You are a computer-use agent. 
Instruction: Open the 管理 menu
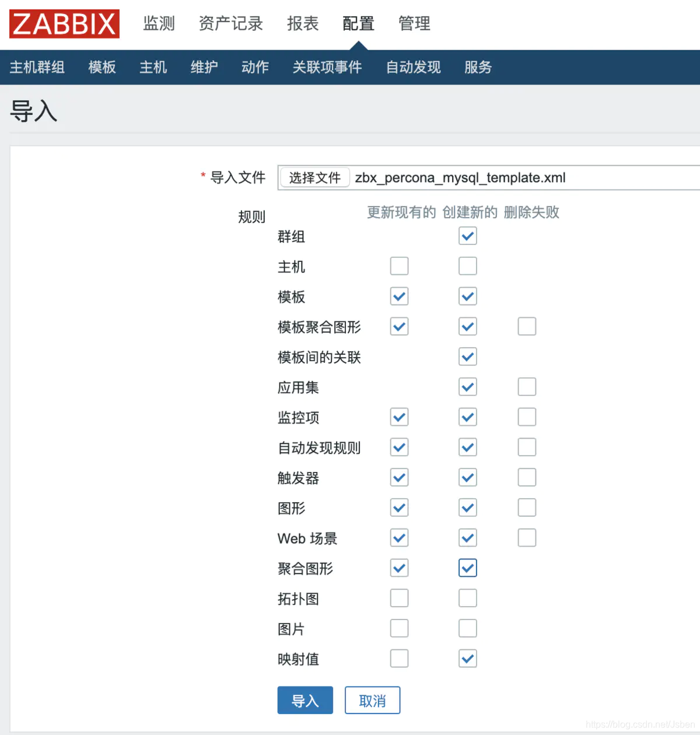tap(414, 23)
